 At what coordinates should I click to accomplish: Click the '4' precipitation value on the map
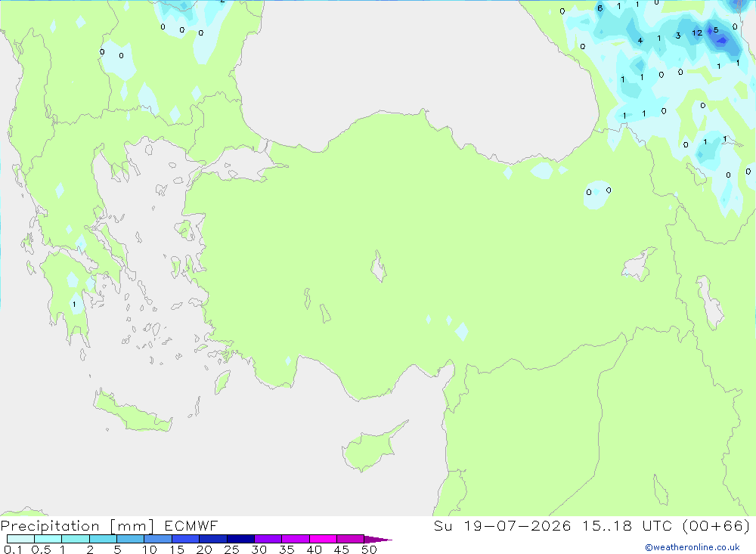click(640, 41)
